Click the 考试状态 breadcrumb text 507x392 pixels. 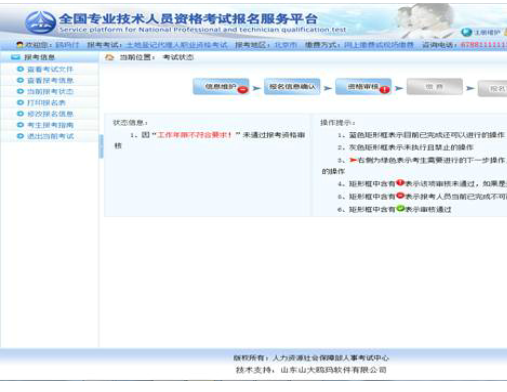click(178, 57)
